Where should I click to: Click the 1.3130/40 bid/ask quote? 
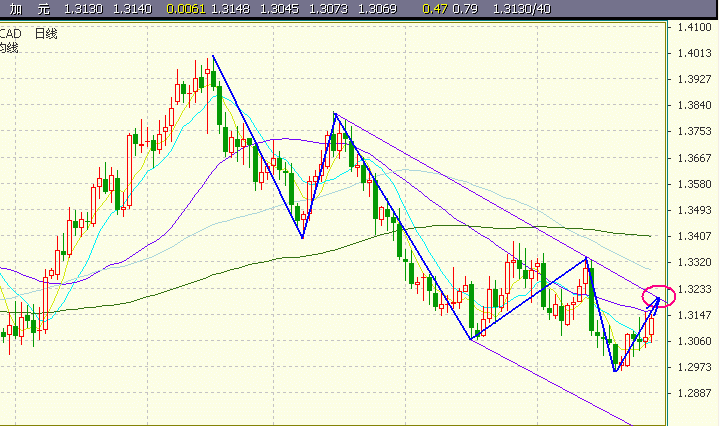(522, 9)
